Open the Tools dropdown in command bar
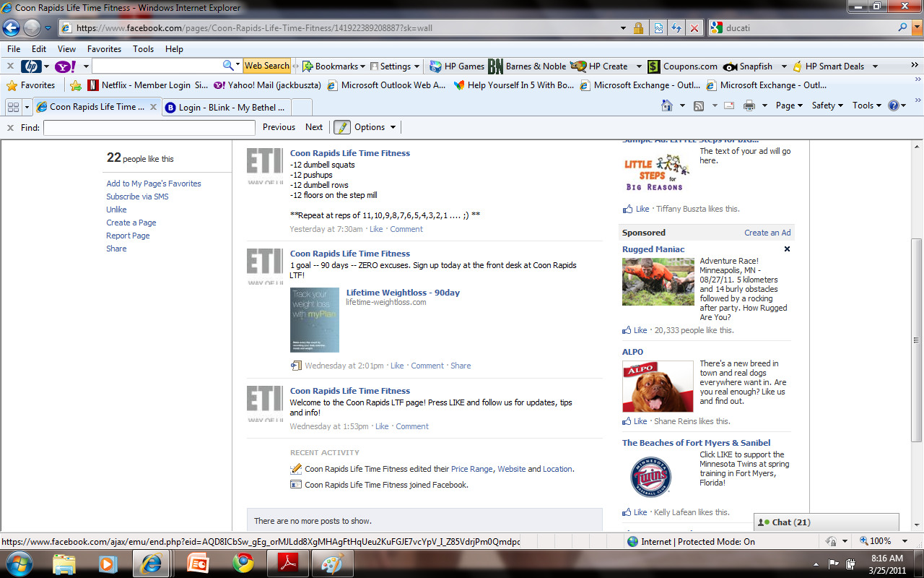Image resolution: width=924 pixels, height=578 pixels. click(x=867, y=105)
